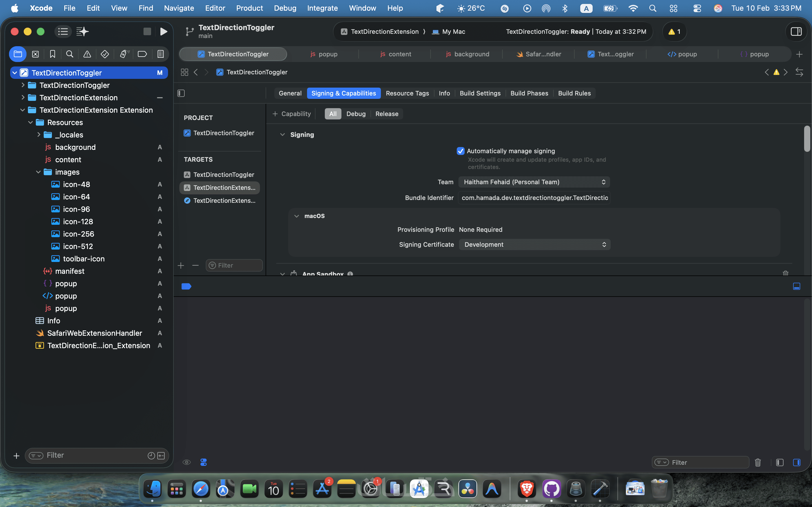Click the + Capability button

pos(292,114)
